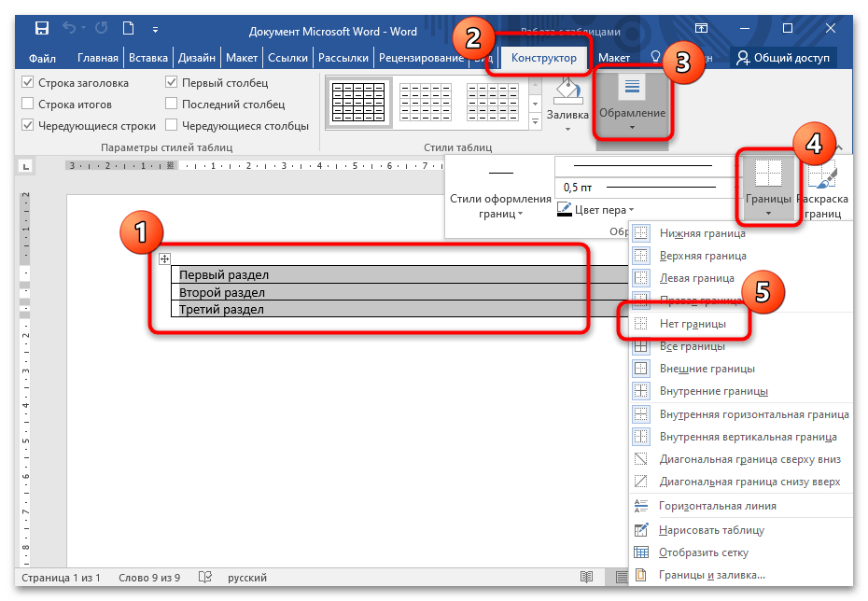Screen dimensions: 868x601
Task: Select Все границы in borders menu
Action: click(x=741, y=346)
